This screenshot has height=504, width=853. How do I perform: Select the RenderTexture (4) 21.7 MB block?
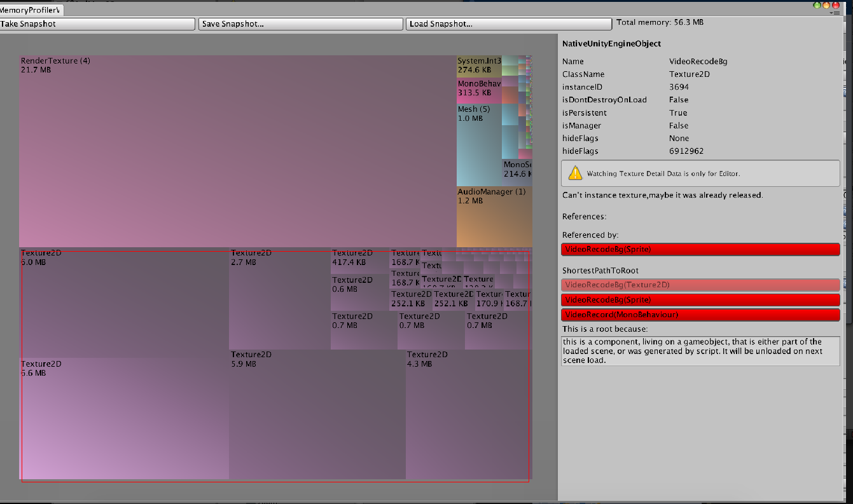click(x=237, y=151)
